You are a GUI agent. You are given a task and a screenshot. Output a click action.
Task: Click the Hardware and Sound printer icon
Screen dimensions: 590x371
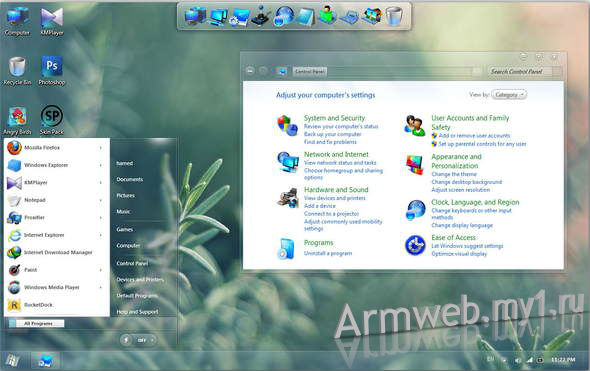288,197
